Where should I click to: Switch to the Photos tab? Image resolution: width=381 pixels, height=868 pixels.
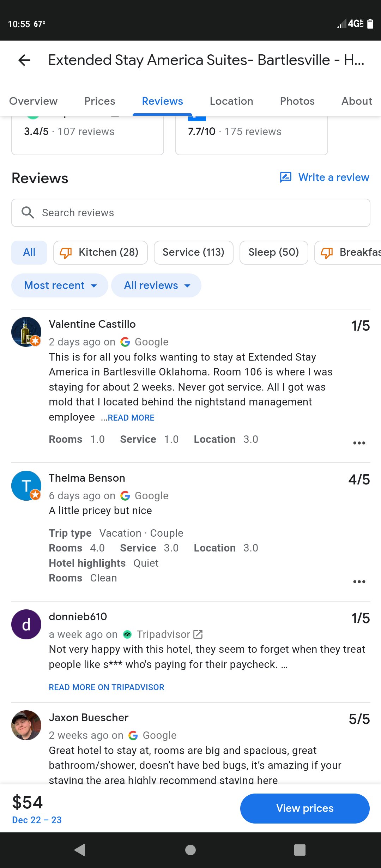[x=297, y=101]
